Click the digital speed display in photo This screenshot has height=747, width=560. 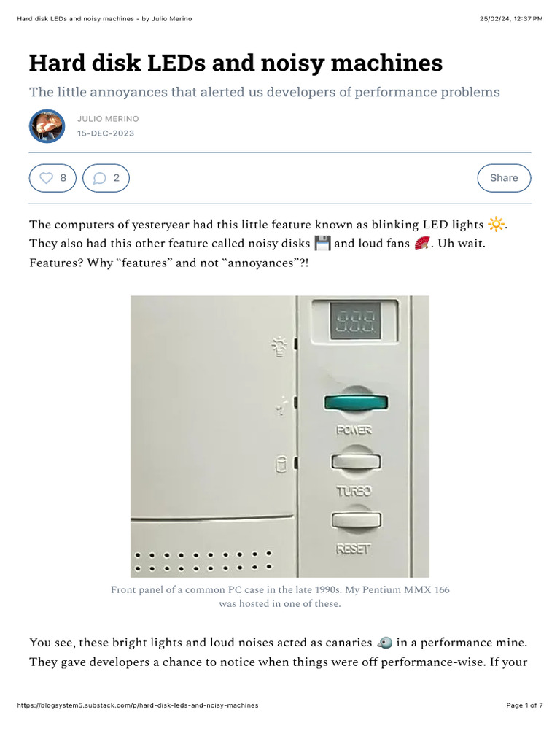click(356, 320)
